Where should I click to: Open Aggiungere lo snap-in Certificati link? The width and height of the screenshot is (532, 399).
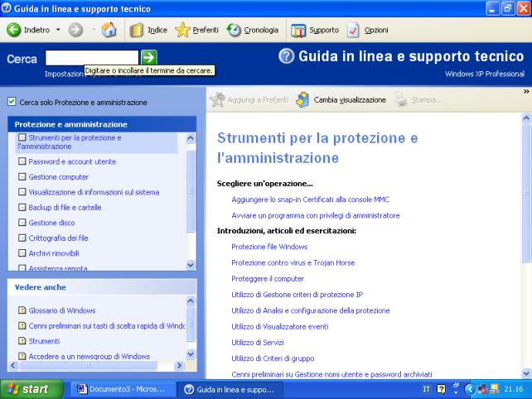[310, 199]
